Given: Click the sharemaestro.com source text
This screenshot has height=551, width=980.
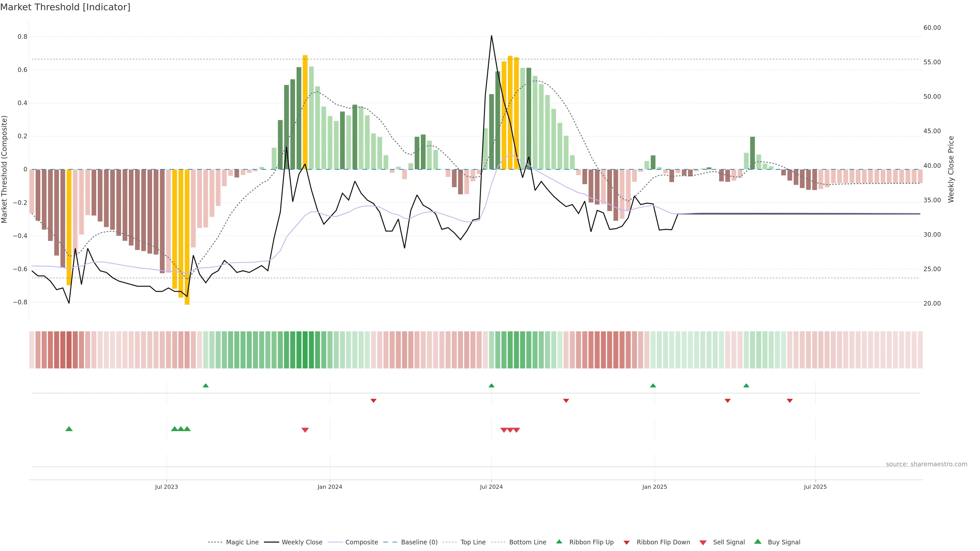Looking at the screenshot, I should click(926, 464).
